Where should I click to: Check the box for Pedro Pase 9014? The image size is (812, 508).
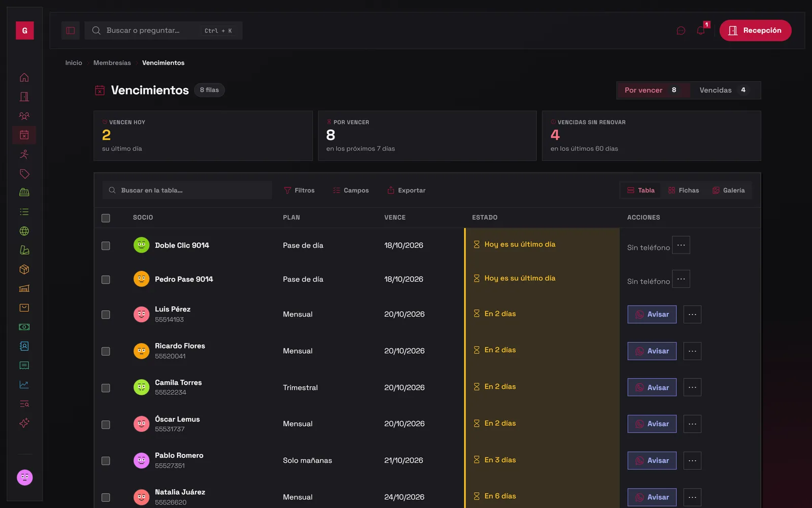(106, 279)
